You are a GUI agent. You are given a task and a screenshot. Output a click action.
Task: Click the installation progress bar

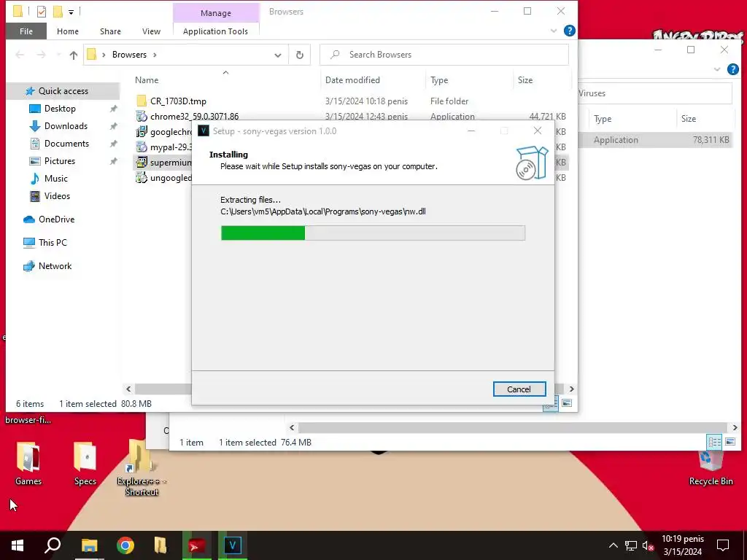coord(373,233)
